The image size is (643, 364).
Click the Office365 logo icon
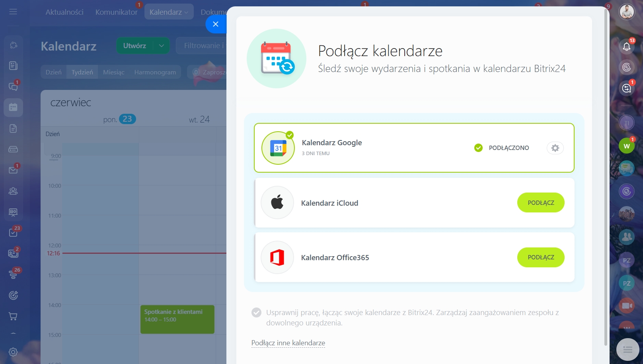pyautogui.click(x=277, y=257)
